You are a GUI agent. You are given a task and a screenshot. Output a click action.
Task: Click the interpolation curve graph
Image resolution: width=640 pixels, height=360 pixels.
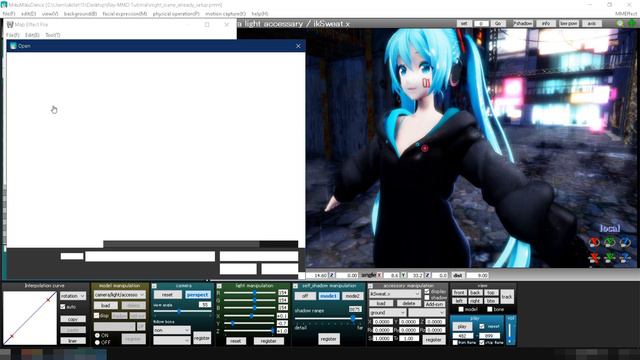(30, 318)
